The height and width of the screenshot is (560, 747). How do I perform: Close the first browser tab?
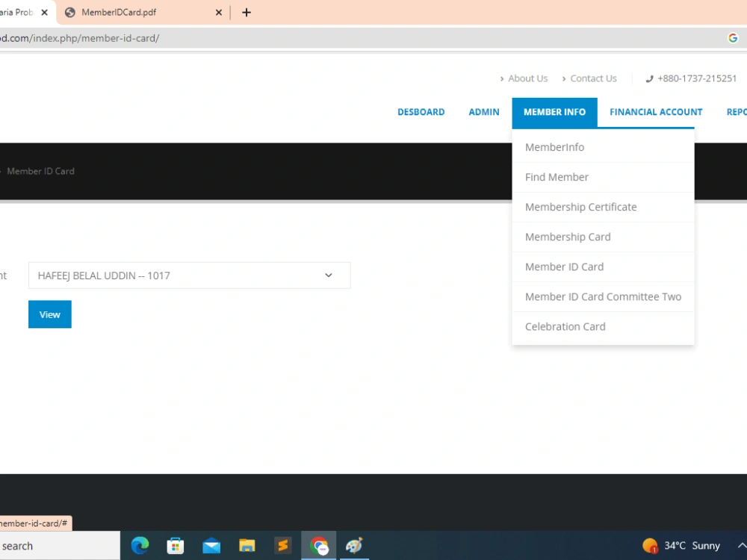pyautogui.click(x=44, y=13)
